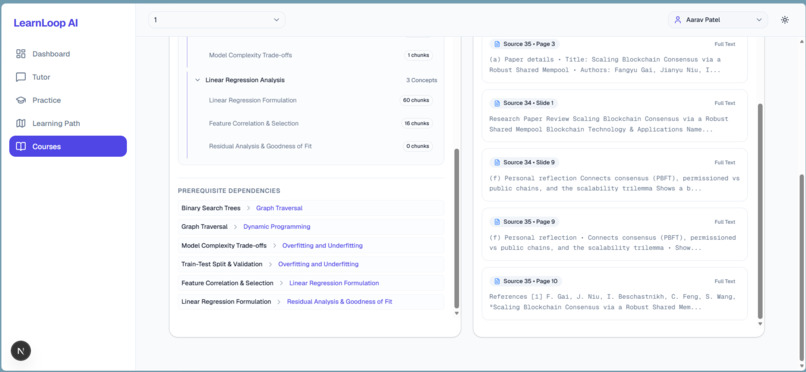Click the 3 Concepts label
The width and height of the screenshot is (806, 372).
coord(422,80)
